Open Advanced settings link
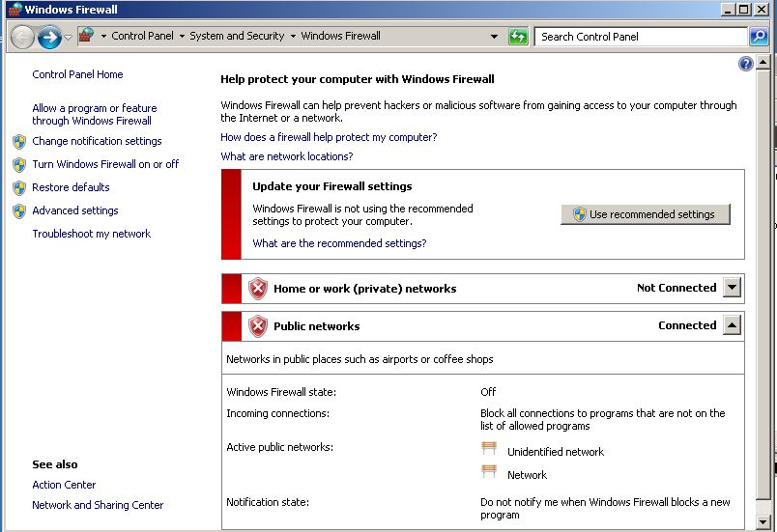777x532 pixels. point(74,210)
